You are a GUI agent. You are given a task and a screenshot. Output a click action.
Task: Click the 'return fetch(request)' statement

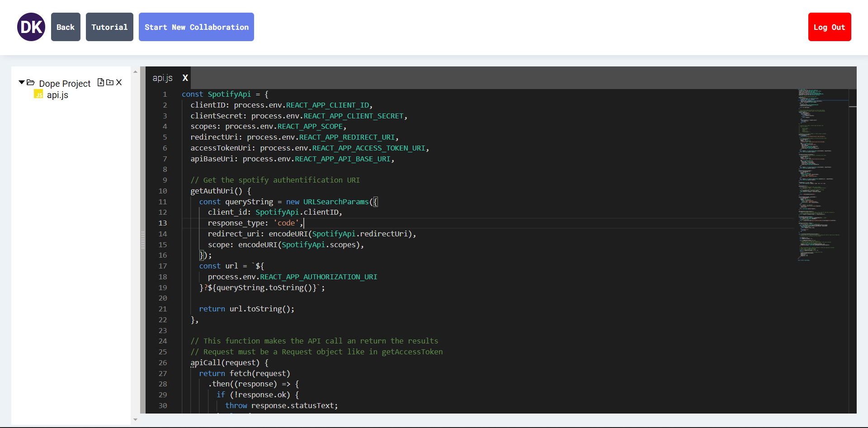pyautogui.click(x=245, y=374)
